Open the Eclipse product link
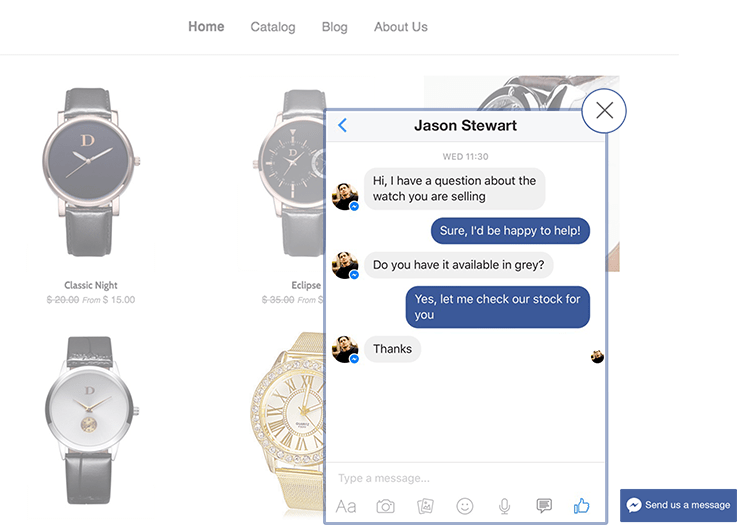This screenshot has width=751, height=526. click(x=306, y=285)
